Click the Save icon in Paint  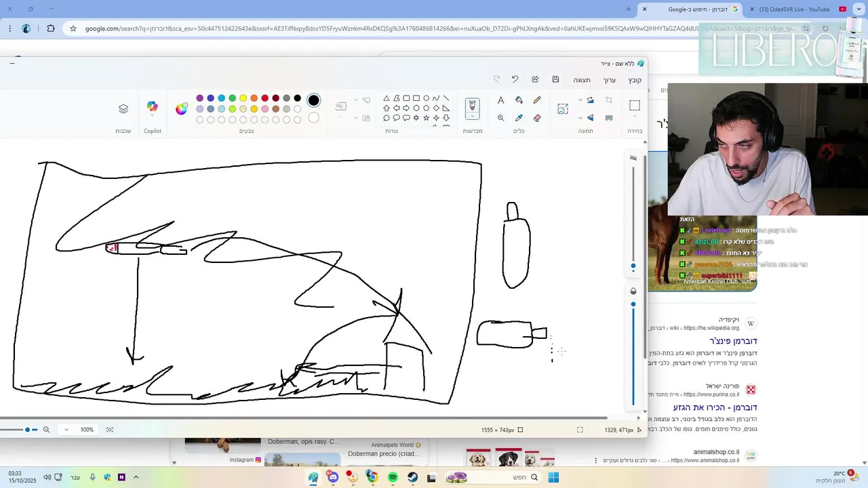[555, 79]
